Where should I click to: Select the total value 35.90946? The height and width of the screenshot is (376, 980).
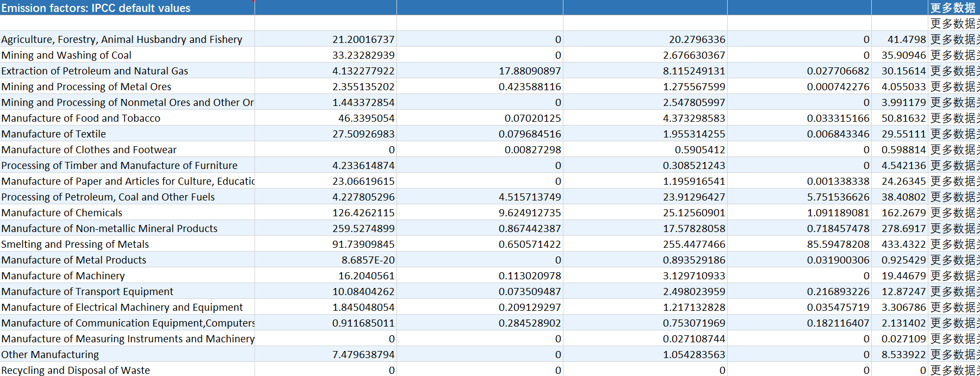900,55
